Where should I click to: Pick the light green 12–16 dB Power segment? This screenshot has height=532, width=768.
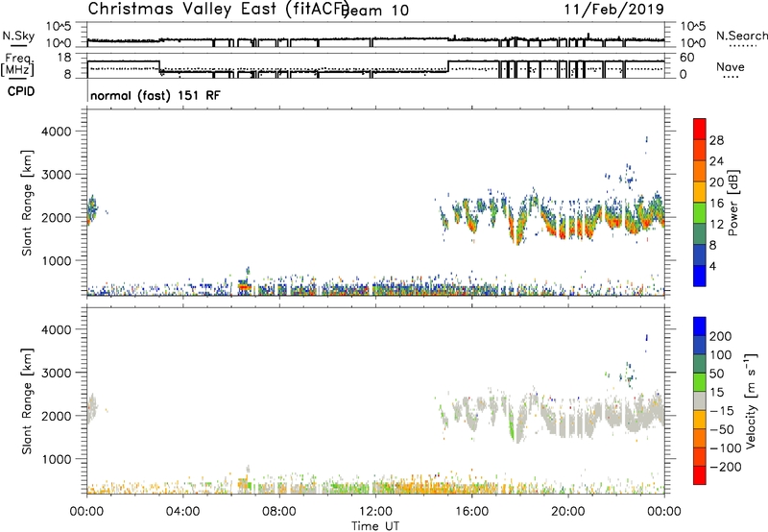pyautogui.click(x=700, y=213)
